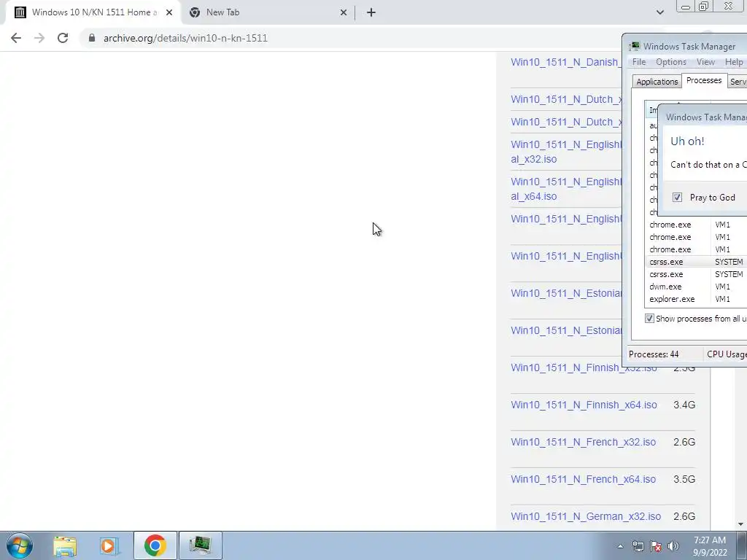Viewport: 747px width, 560px height.
Task: Click the 2.6G size beside German_x32
Action: (x=684, y=516)
